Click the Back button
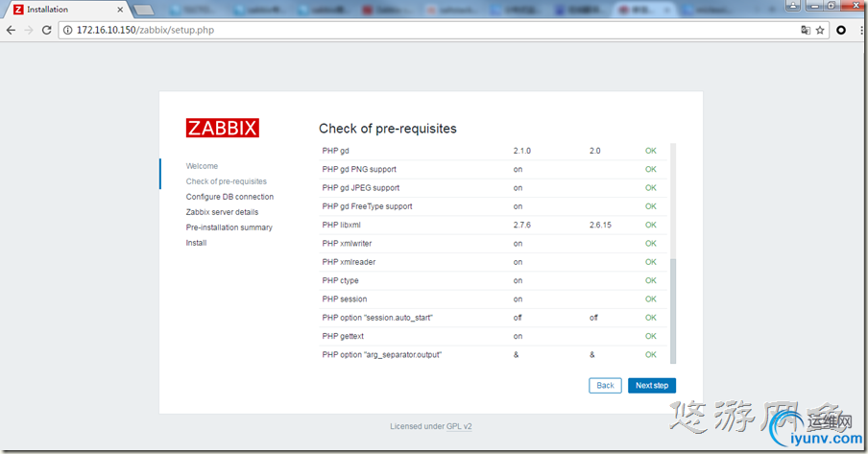Viewport: 868px width, 454px height. click(605, 385)
